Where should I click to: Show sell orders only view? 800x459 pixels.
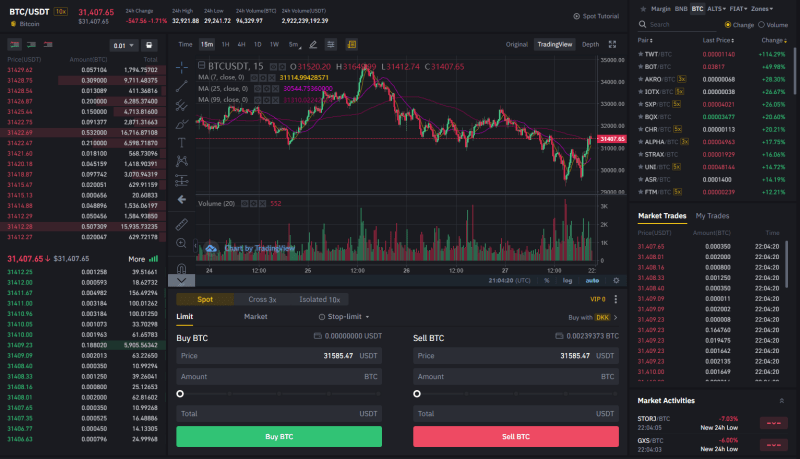tap(48, 45)
